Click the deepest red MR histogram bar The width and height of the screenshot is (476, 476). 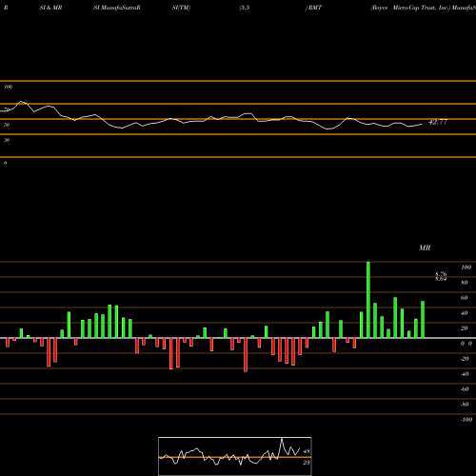coord(246,355)
